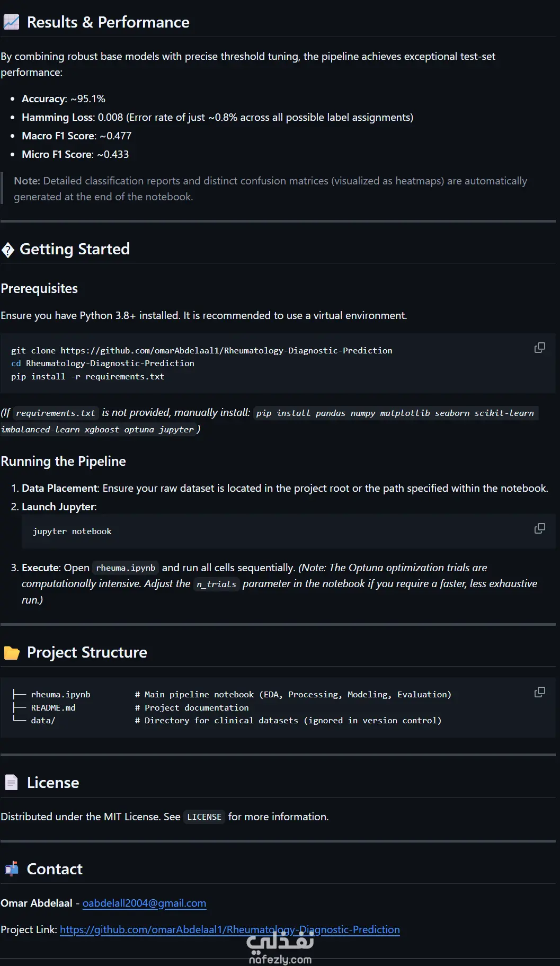Click the rheuma.ipynb inline code text

(126, 568)
